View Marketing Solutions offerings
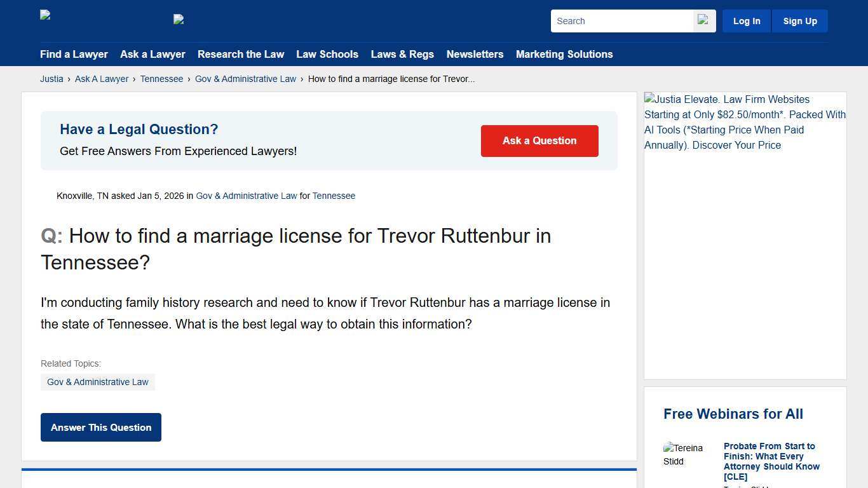The height and width of the screenshot is (488, 868). [564, 55]
